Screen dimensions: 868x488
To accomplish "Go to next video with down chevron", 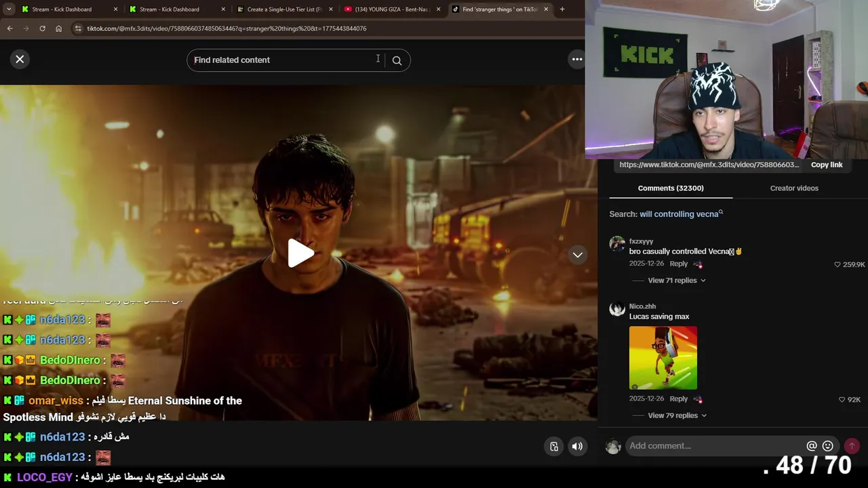I will (x=577, y=255).
